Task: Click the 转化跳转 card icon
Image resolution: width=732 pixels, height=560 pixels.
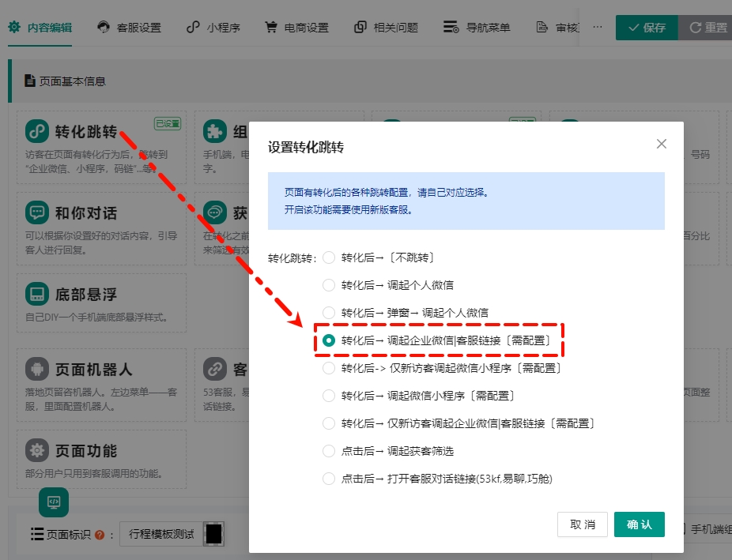Action: pos(36,131)
